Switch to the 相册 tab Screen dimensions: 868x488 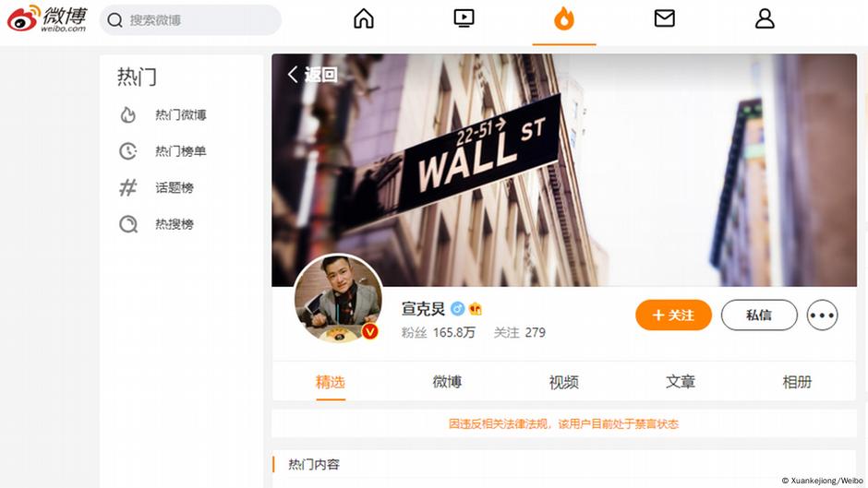[797, 382]
